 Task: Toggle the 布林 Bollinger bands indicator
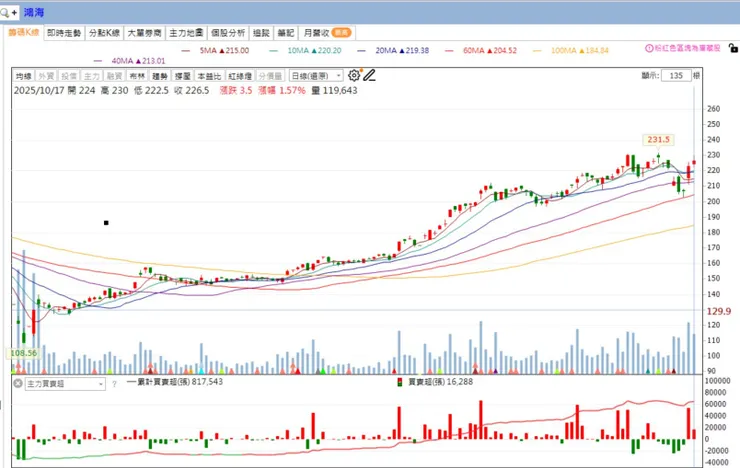pos(137,76)
